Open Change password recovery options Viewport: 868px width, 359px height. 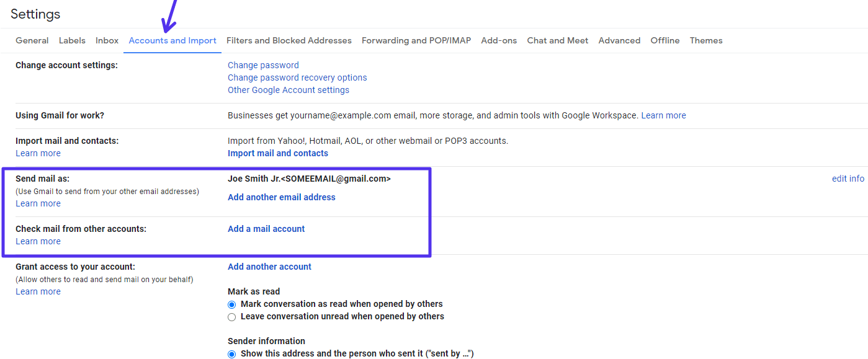point(297,77)
